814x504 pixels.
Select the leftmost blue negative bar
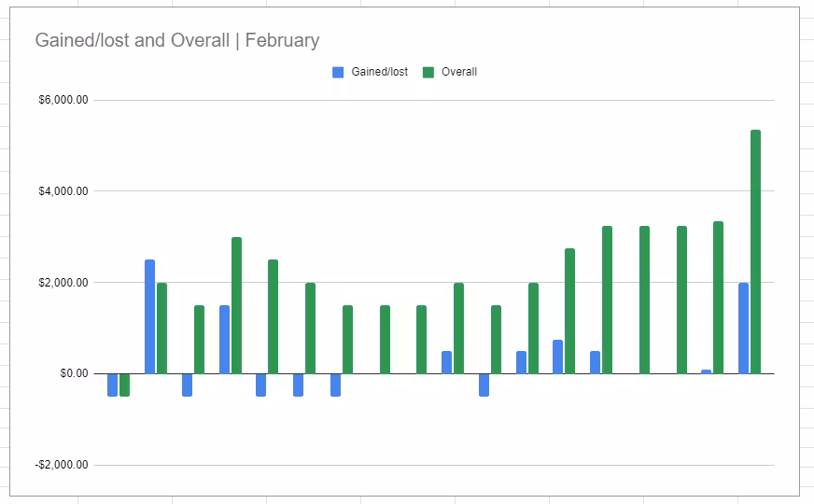pyautogui.click(x=112, y=385)
